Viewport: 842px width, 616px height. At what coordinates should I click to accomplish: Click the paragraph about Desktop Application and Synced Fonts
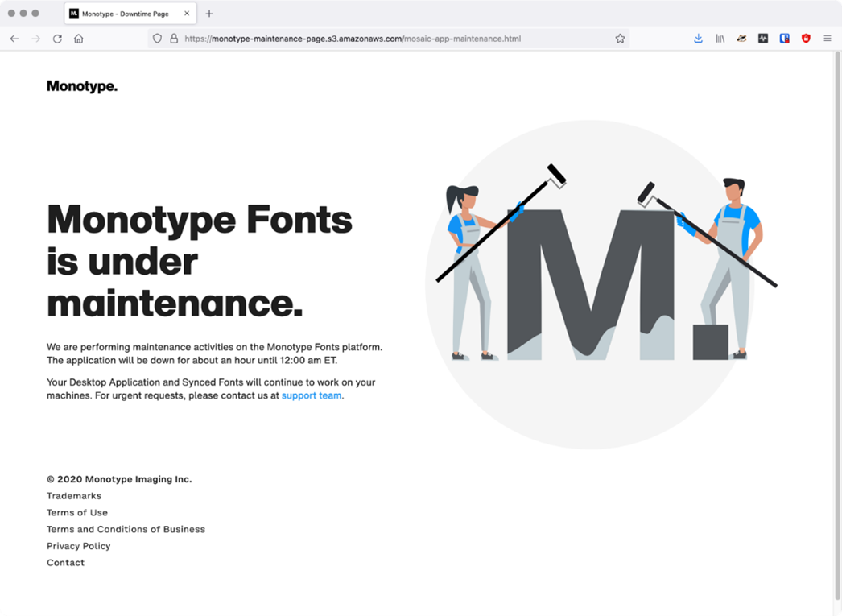211,389
